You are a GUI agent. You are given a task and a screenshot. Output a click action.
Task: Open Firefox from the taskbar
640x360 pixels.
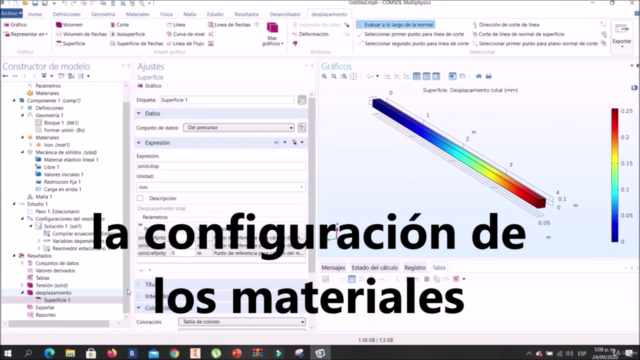tap(111, 353)
